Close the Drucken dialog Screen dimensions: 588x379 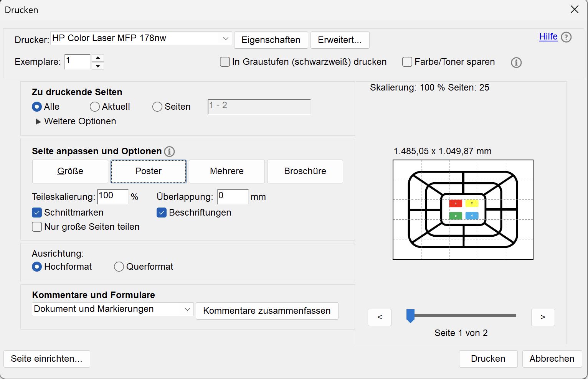(x=574, y=10)
